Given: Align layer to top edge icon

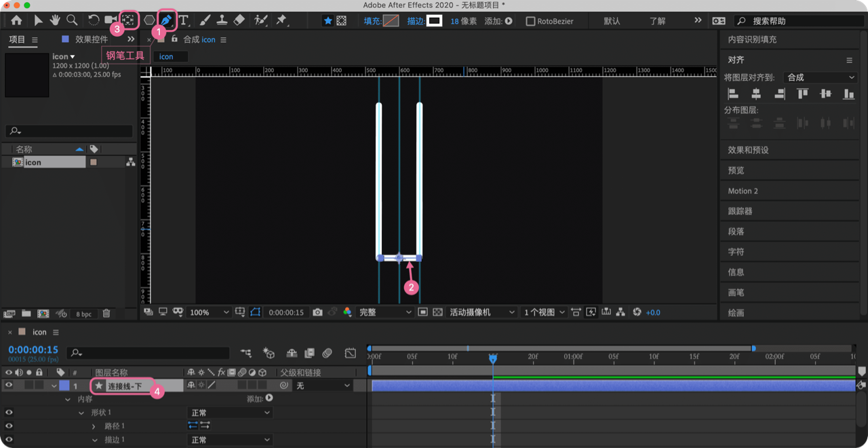Looking at the screenshot, I should (x=802, y=94).
